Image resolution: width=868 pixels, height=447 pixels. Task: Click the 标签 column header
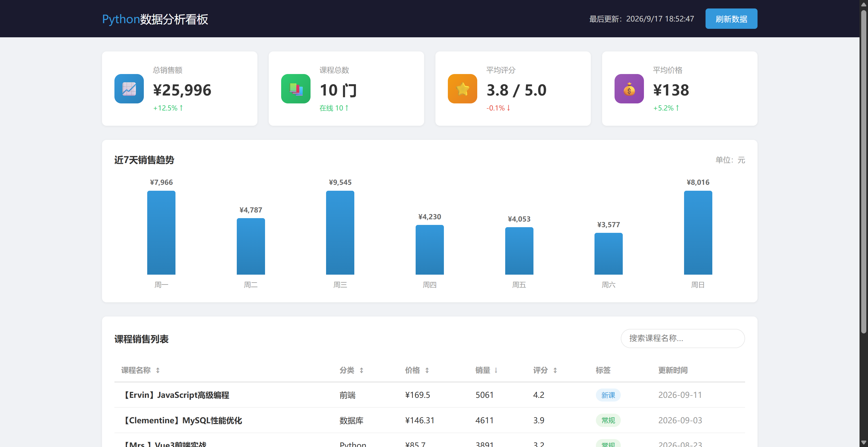point(603,370)
